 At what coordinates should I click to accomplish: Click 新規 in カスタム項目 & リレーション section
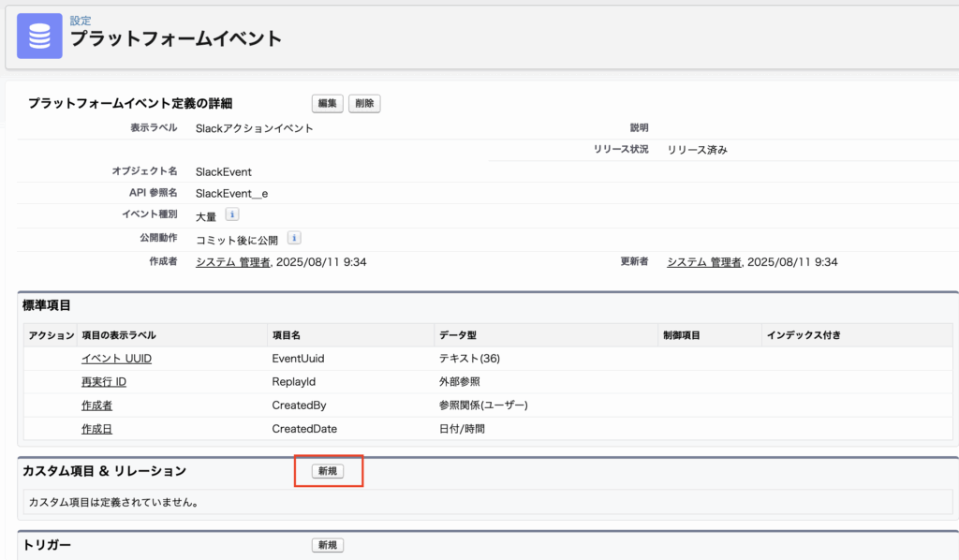(328, 471)
